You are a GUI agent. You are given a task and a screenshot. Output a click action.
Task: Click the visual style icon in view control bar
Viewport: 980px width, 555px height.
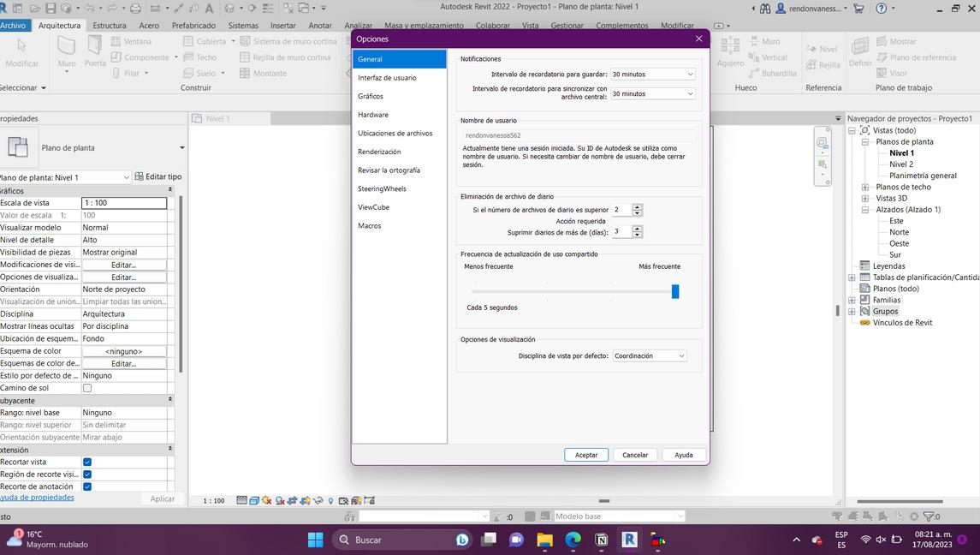(254, 500)
